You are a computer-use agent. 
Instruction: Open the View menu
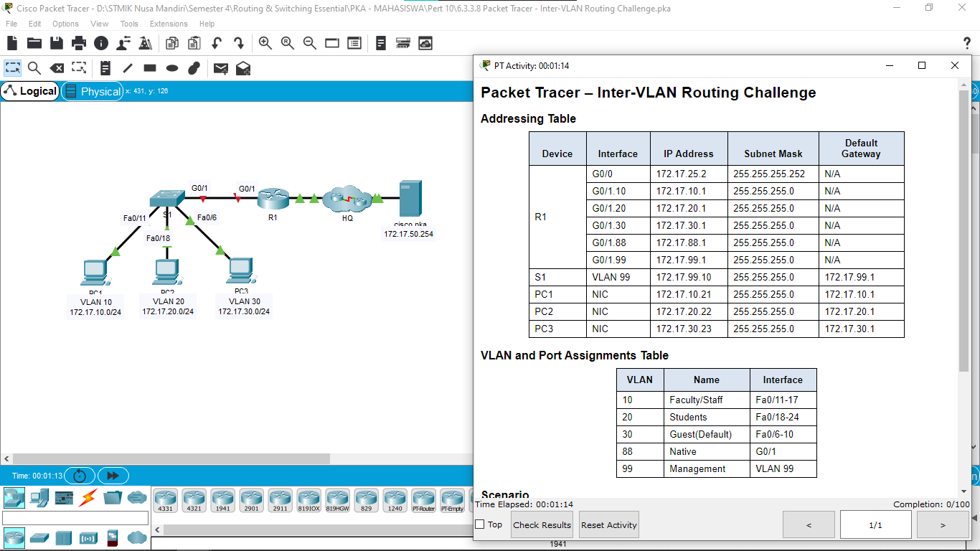100,24
